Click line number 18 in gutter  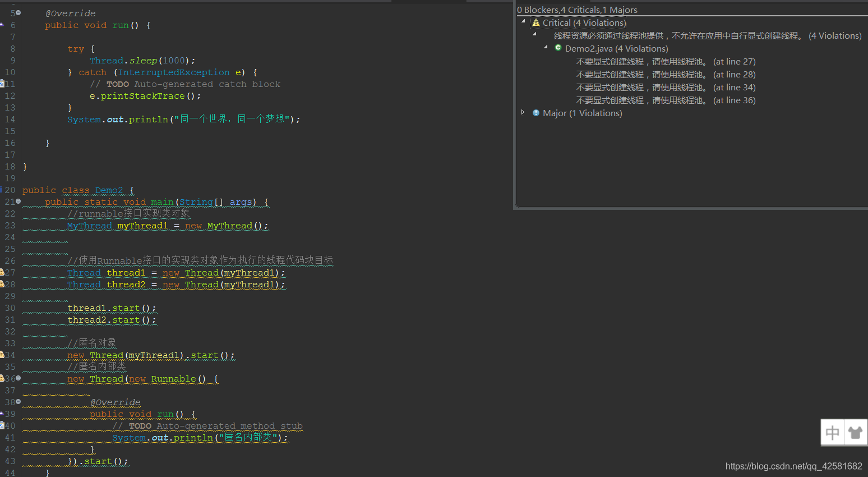coord(10,167)
